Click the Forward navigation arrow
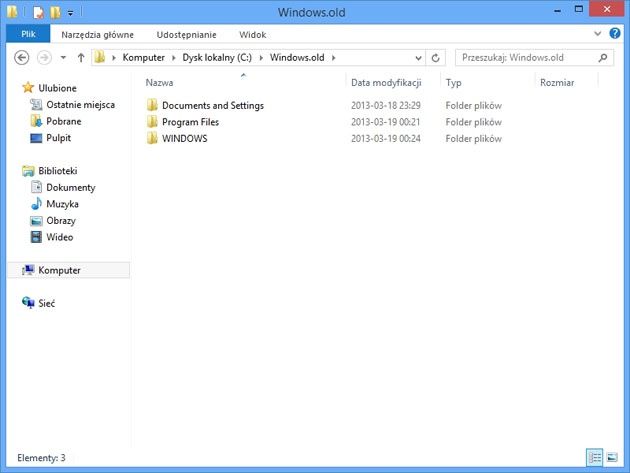Image resolution: width=630 pixels, height=473 pixels. 44,58
